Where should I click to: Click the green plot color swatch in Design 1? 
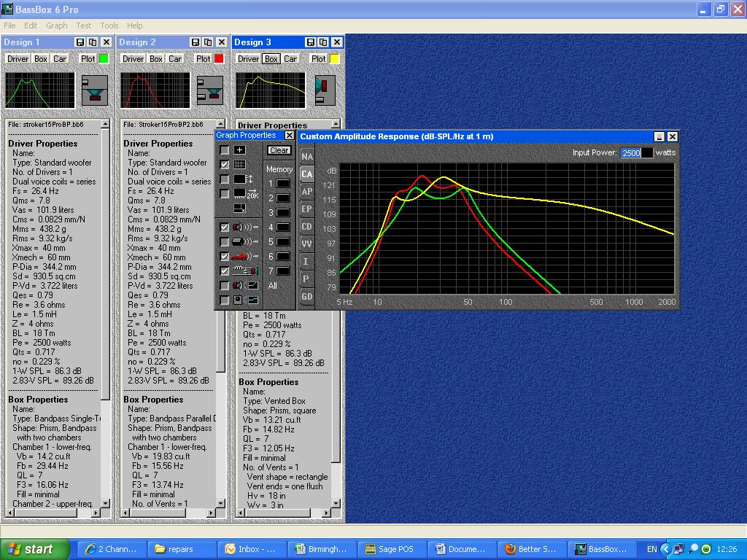(104, 58)
